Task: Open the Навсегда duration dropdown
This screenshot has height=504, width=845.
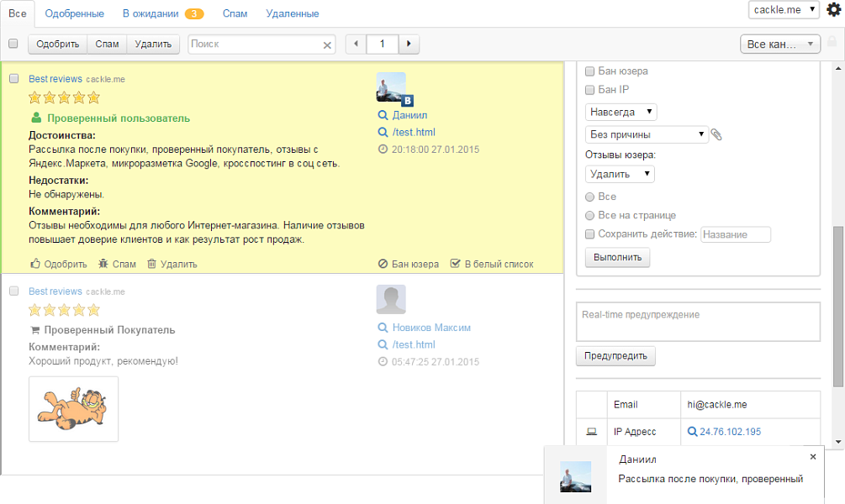Action: coord(621,112)
